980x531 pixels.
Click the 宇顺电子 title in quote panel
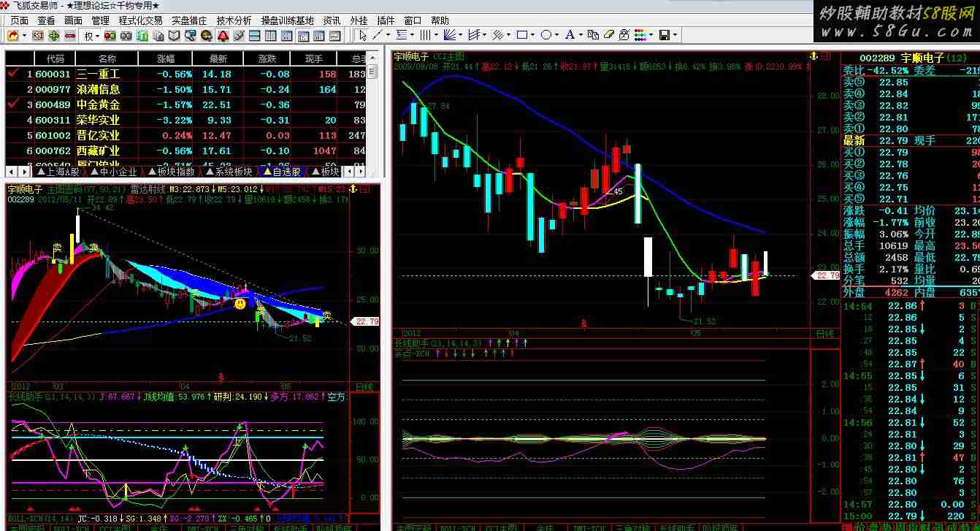923,58
